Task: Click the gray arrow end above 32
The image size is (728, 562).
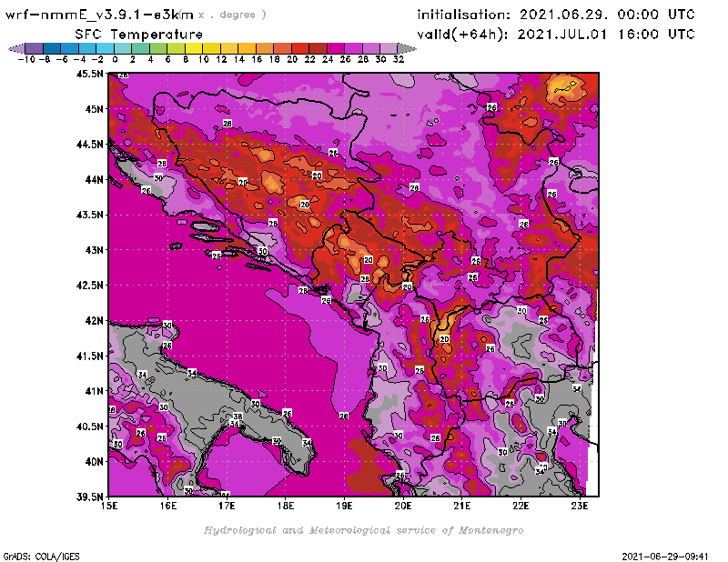Action: tap(407, 48)
